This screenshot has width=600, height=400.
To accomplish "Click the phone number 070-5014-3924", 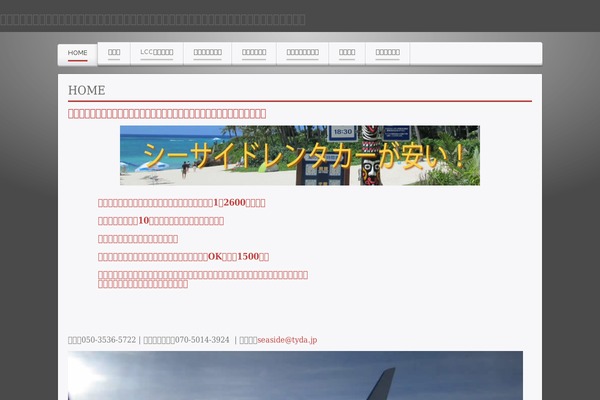I will 202,340.
